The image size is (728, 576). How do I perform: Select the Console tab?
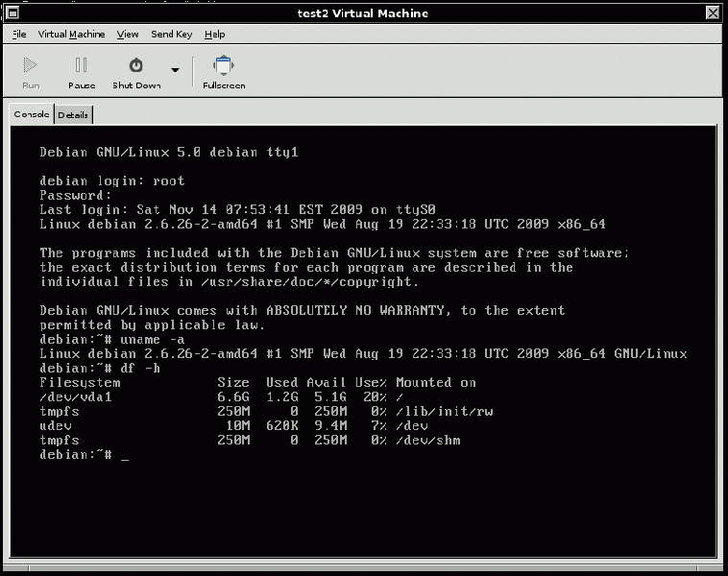coord(32,114)
